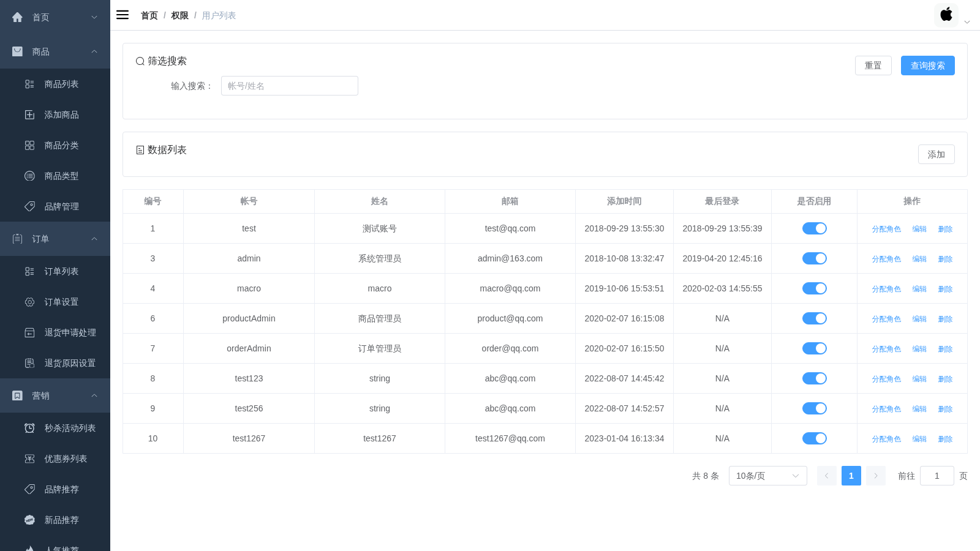The image size is (980, 551).
Task: Collapse the 订单 sidebar section chevron
Action: [x=94, y=239]
